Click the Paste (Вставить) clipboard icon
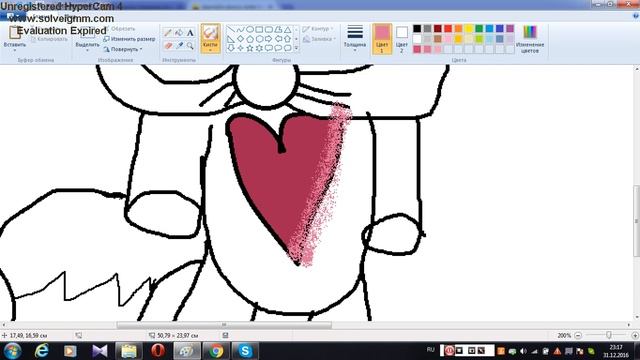 click(15, 32)
